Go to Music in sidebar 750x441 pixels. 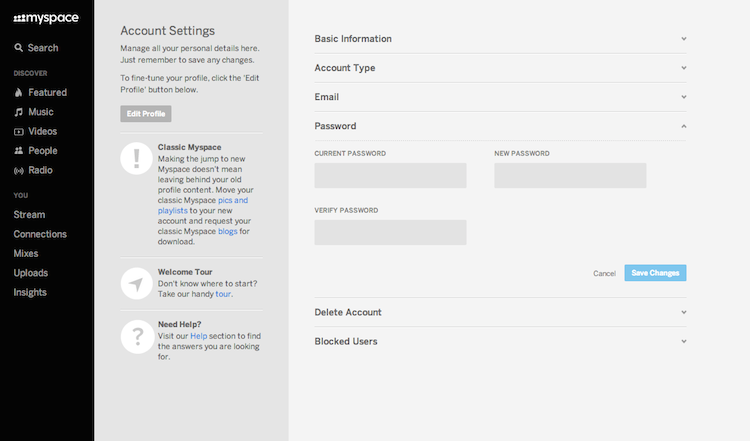click(x=41, y=112)
